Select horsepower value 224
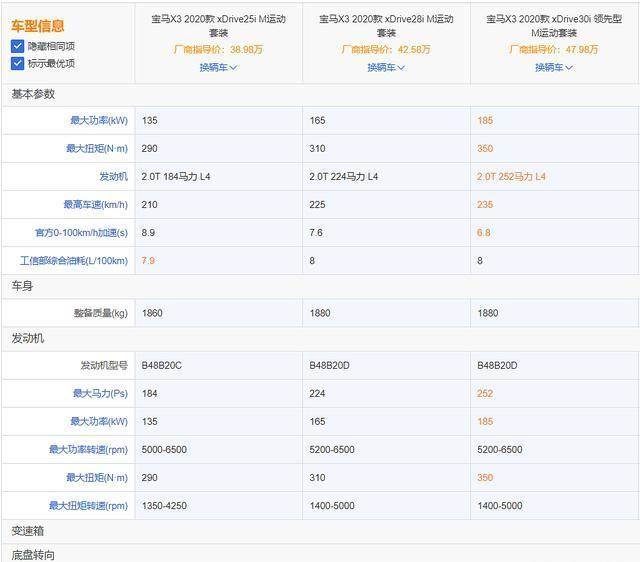This screenshot has width=640, height=562. coord(317,393)
